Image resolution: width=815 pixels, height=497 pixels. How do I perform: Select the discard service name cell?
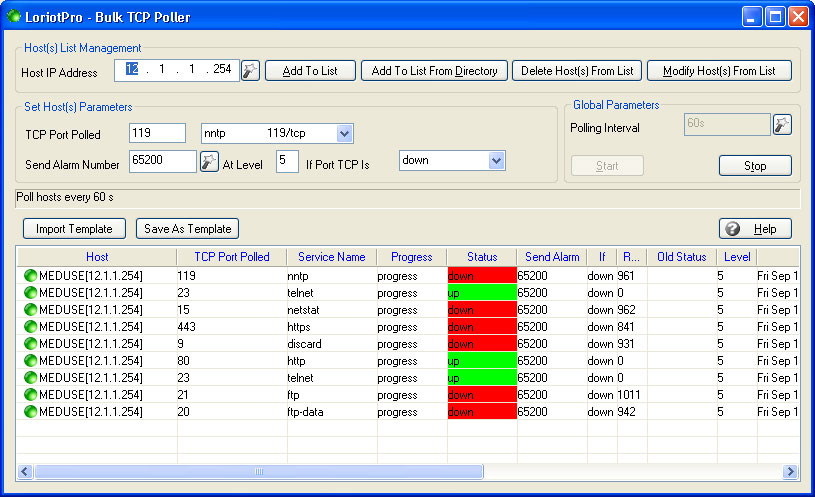click(x=332, y=344)
